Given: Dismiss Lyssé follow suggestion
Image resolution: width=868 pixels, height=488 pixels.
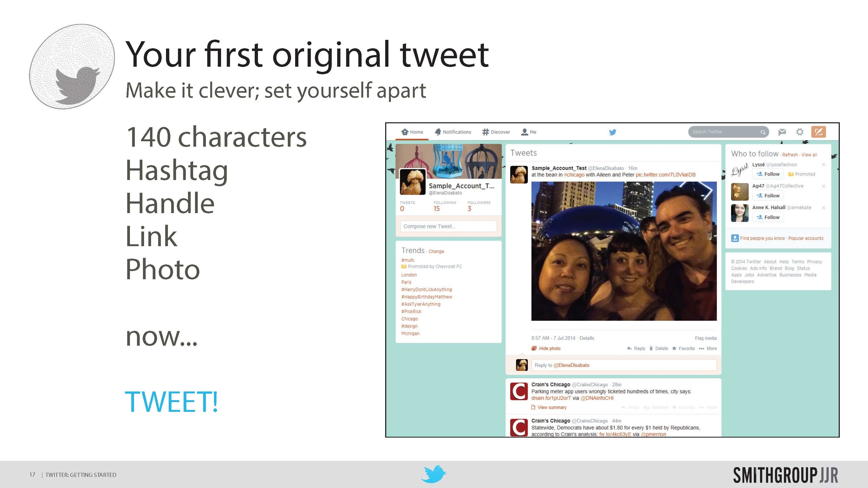Looking at the screenshot, I should pos(823,165).
